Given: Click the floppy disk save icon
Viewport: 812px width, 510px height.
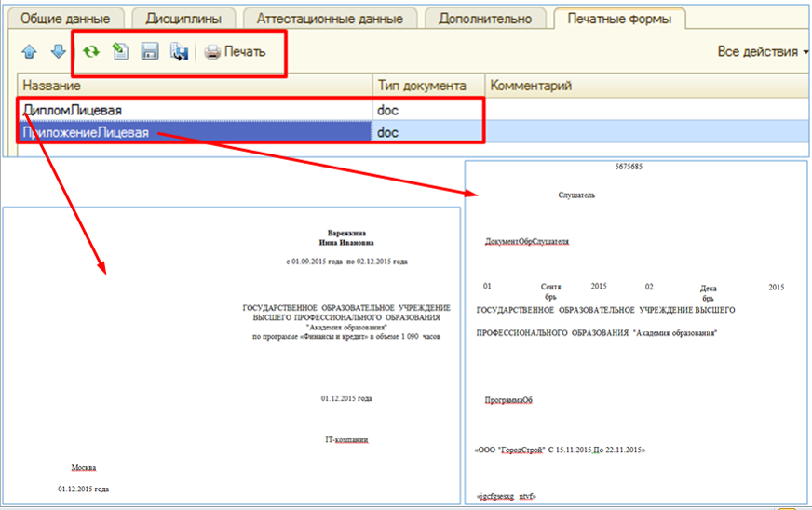Looking at the screenshot, I should (x=149, y=52).
